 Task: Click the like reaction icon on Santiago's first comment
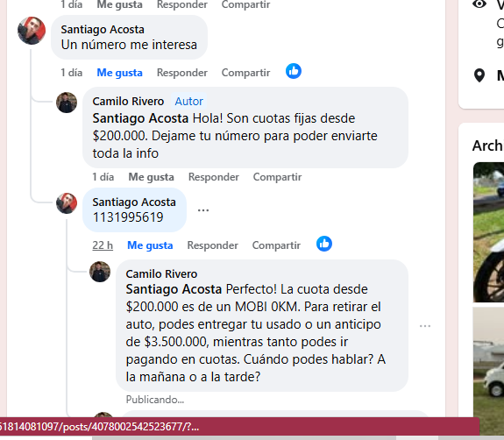(x=294, y=71)
